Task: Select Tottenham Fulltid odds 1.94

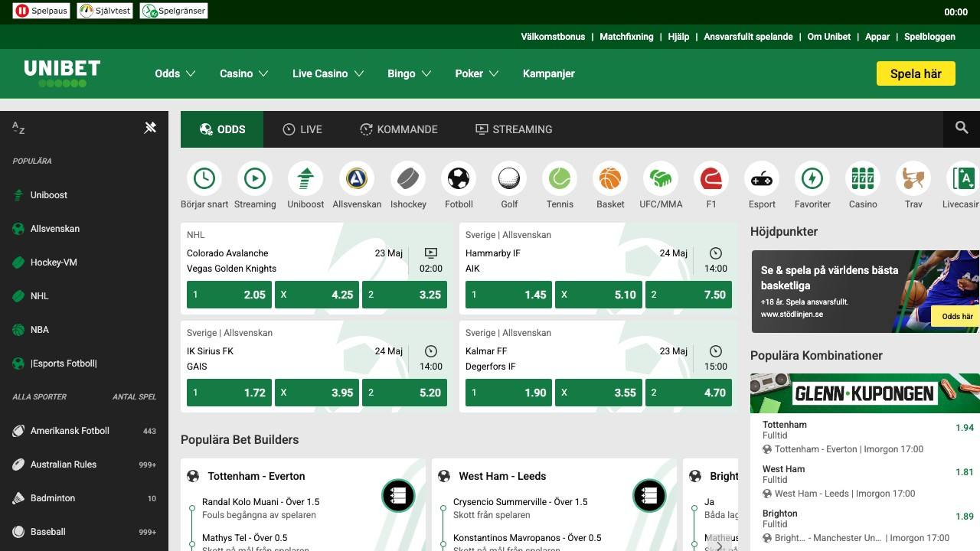Action: 965,428
